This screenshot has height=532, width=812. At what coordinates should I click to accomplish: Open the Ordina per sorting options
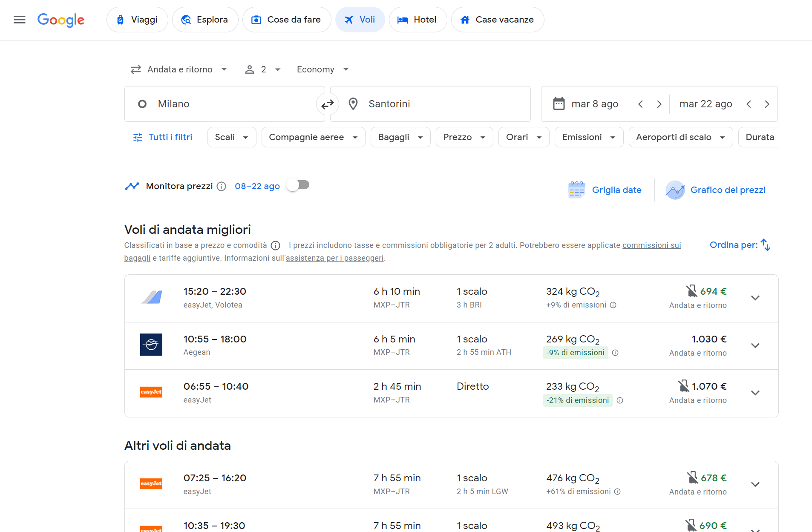click(740, 245)
